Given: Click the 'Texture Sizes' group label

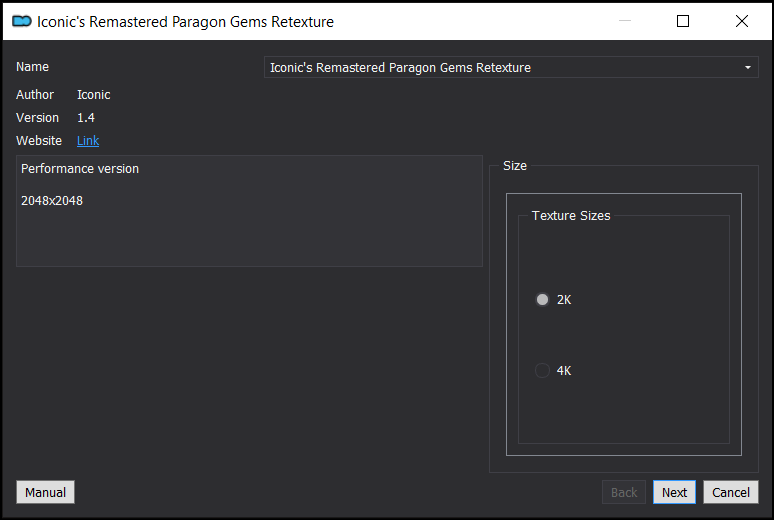Looking at the screenshot, I should click(x=571, y=216).
